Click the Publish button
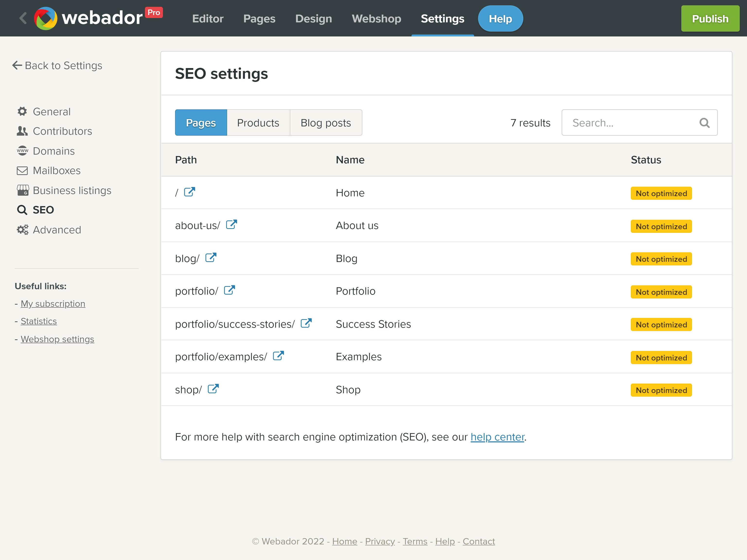This screenshot has height=560, width=747. (x=710, y=18)
